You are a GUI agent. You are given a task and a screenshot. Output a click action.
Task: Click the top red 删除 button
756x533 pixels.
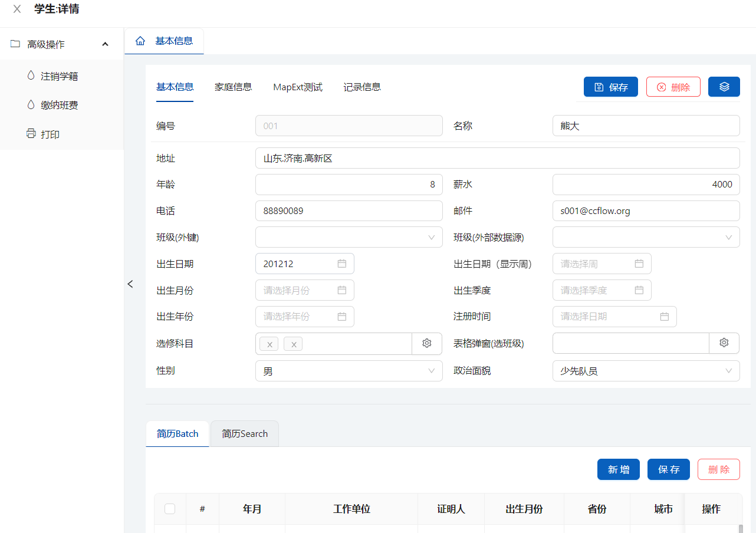[x=673, y=87]
